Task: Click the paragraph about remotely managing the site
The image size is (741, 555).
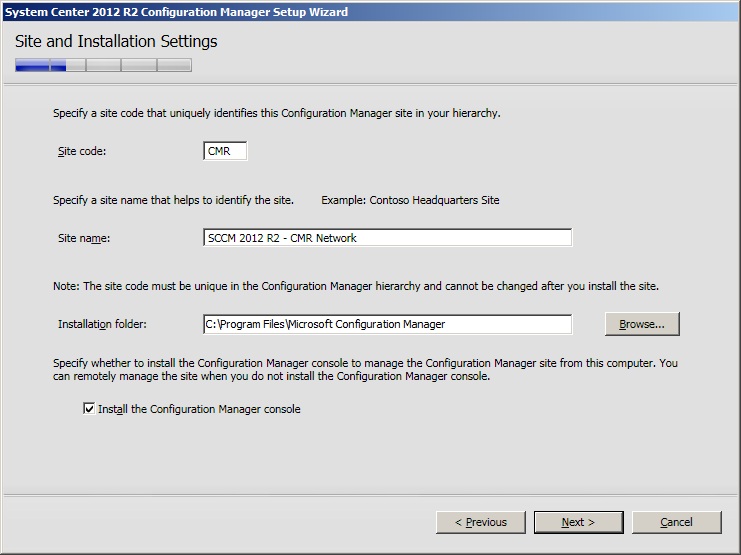Action: pos(365,370)
